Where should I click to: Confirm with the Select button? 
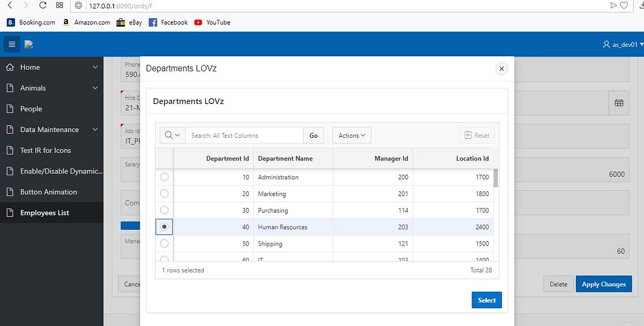click(486, 300)
